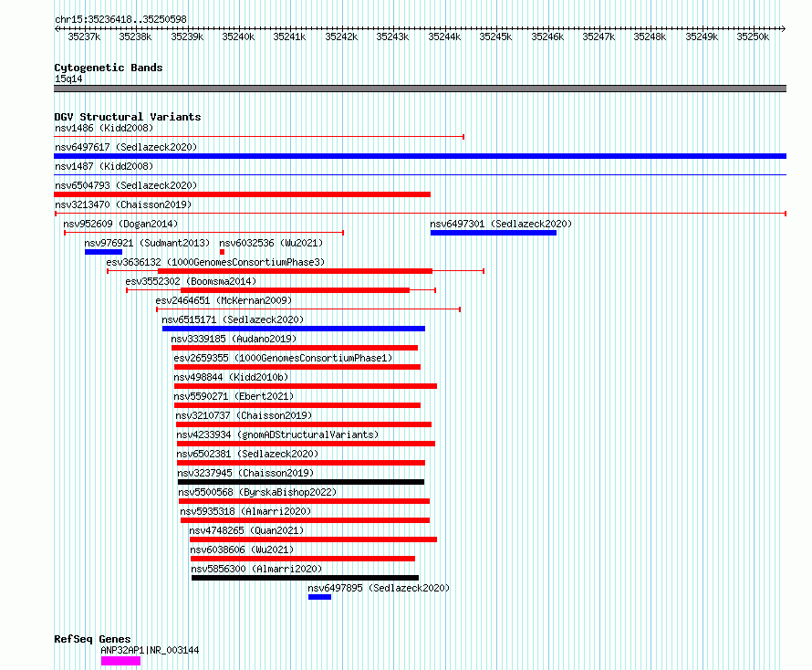
Task: Click the 35247k ruler tick label
Action: [599, 37]
